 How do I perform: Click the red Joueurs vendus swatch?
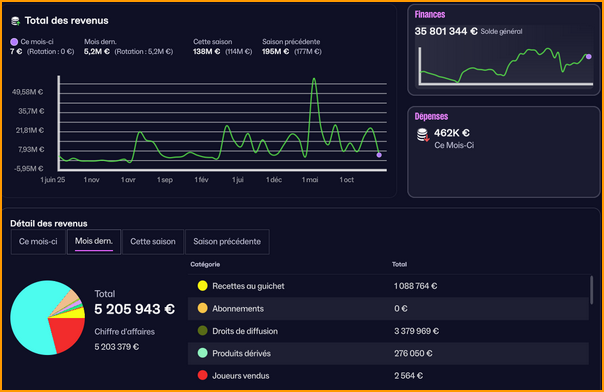203,375
